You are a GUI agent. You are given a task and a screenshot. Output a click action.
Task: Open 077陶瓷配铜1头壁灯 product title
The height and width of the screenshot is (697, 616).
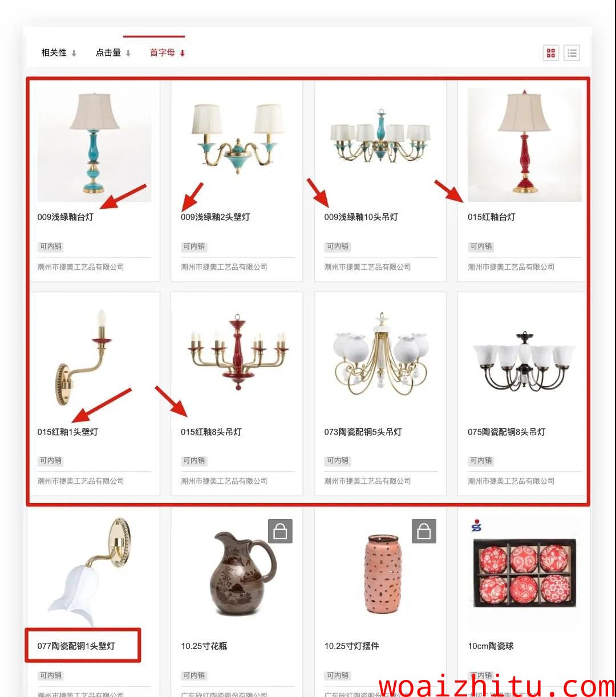[76, 646]
